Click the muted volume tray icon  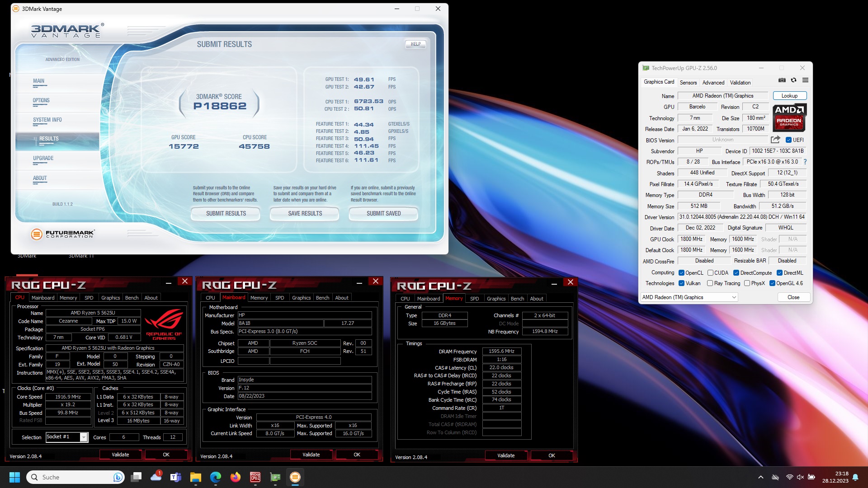pyautogui.click(x=800, y=477)
